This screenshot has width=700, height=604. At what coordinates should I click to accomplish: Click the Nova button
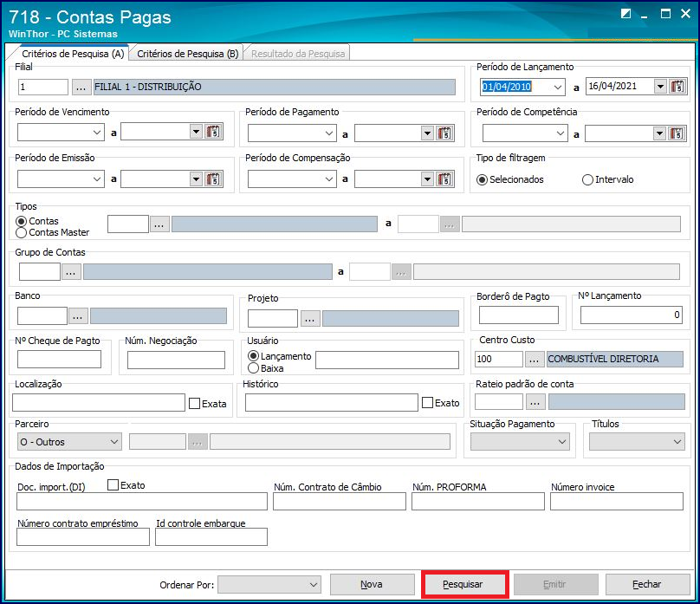point(372,584)
